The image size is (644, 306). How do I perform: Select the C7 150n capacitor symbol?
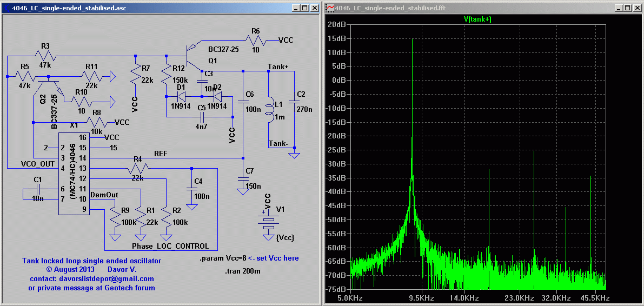coord(242,179)
